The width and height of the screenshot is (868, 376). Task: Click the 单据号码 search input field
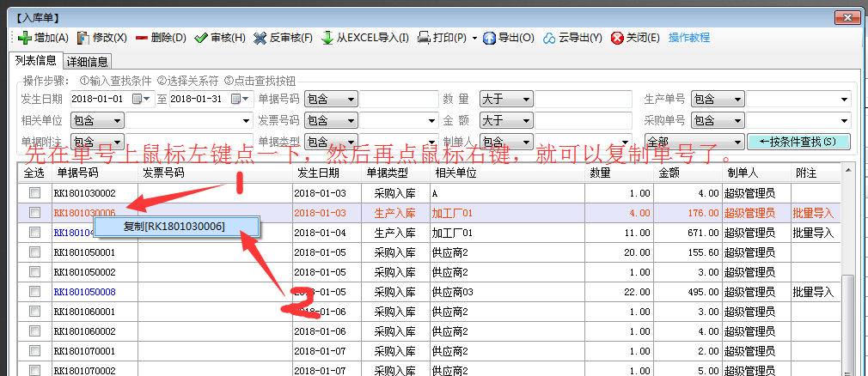(x=397, y=99)
